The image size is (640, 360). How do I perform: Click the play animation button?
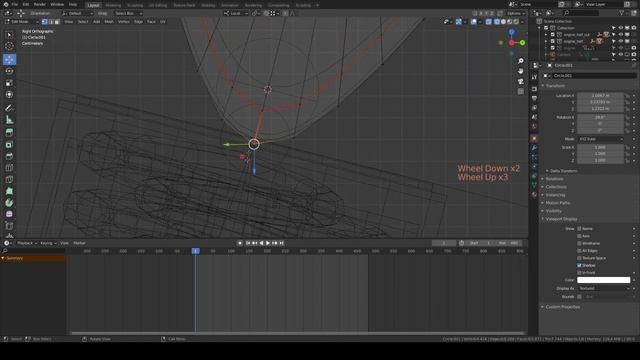[x=268, y=243]
